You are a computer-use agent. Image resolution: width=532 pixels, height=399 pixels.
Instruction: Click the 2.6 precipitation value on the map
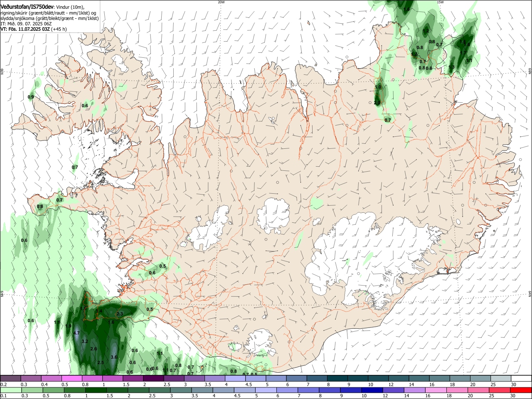click(x=94, y=349)
